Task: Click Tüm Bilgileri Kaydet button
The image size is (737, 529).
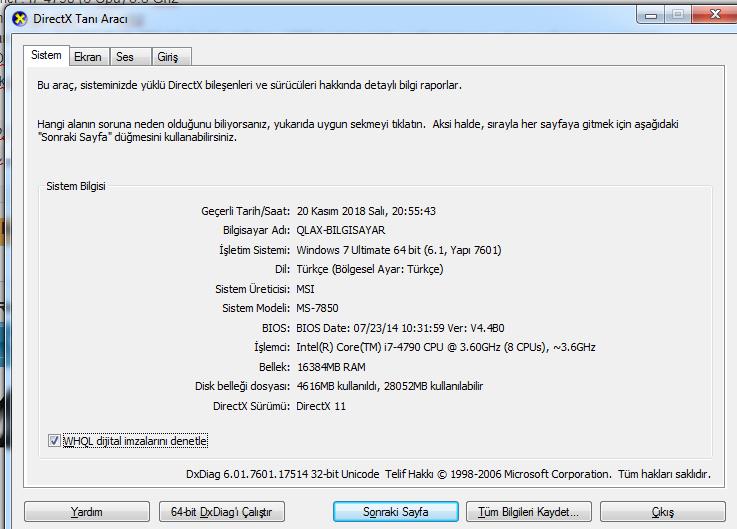Action: coord(529,512)
